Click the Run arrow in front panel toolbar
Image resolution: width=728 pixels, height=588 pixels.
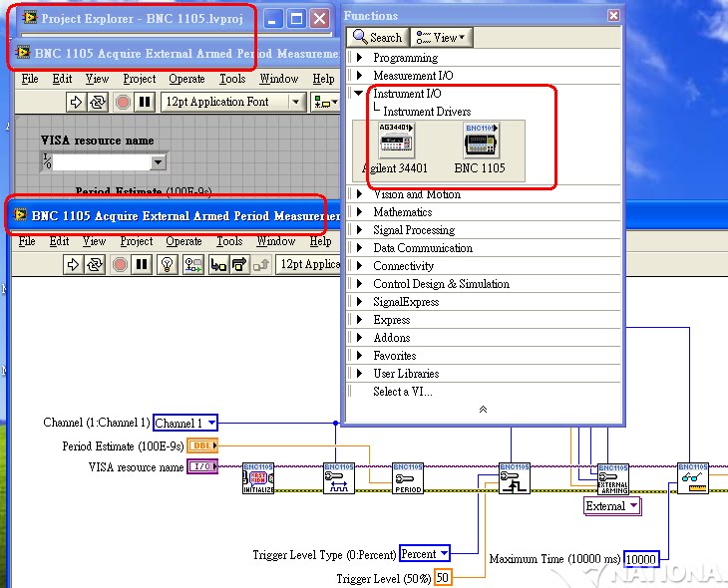point(76,102)
